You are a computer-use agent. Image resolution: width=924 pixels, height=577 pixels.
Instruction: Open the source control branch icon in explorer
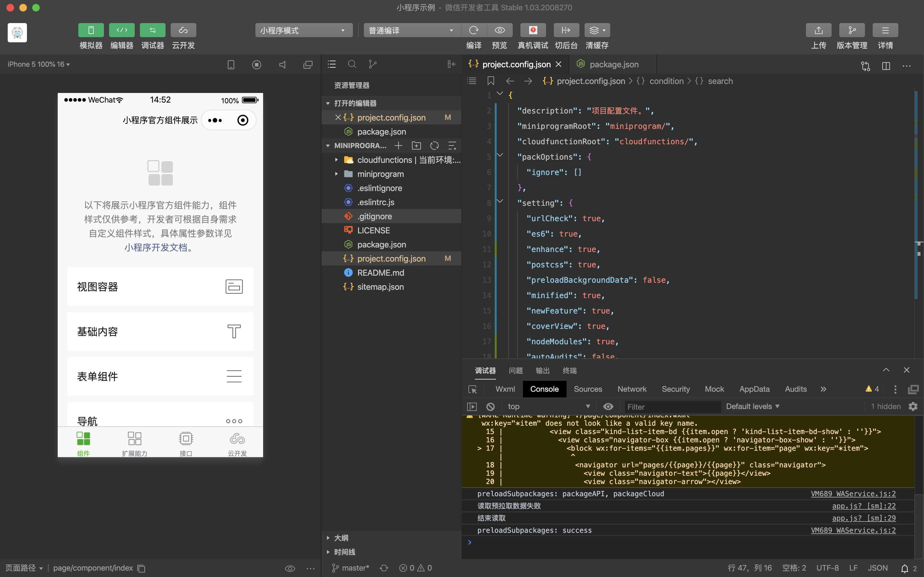[372, 64]
